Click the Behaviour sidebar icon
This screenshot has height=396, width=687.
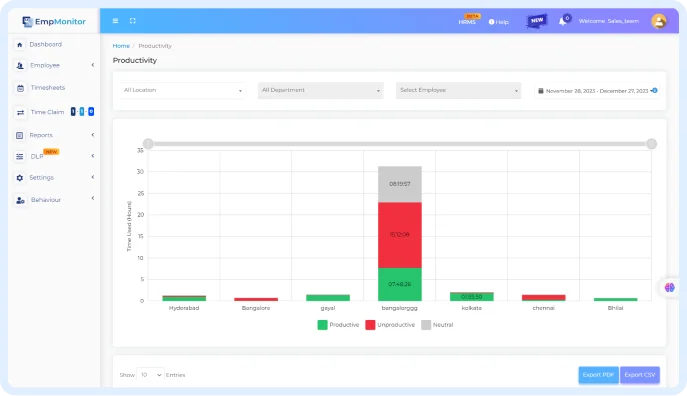tap(20, 200)
